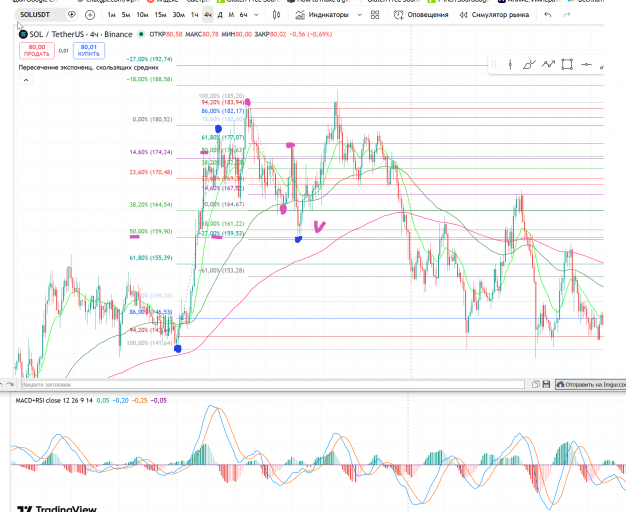Viewport: 626px width, 512px height.
Task: Select the brush drawing tool
Action: click(529, 65)
